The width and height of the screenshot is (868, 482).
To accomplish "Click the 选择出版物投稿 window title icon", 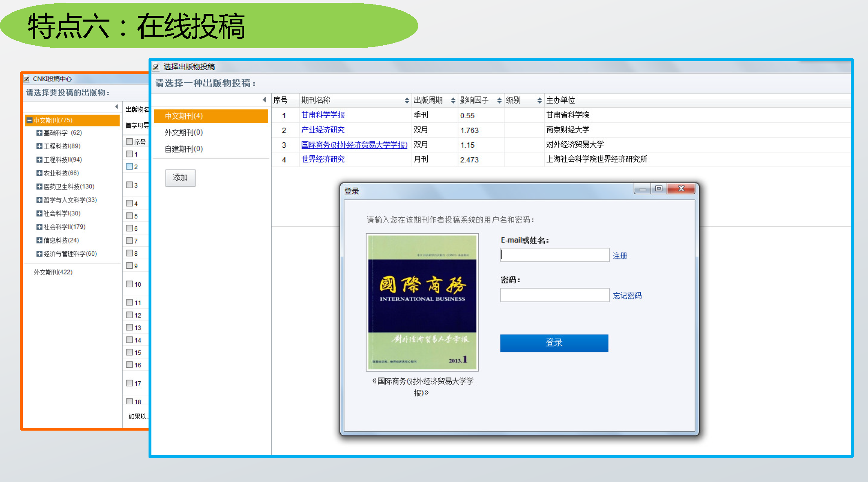I will pos(155,67).
